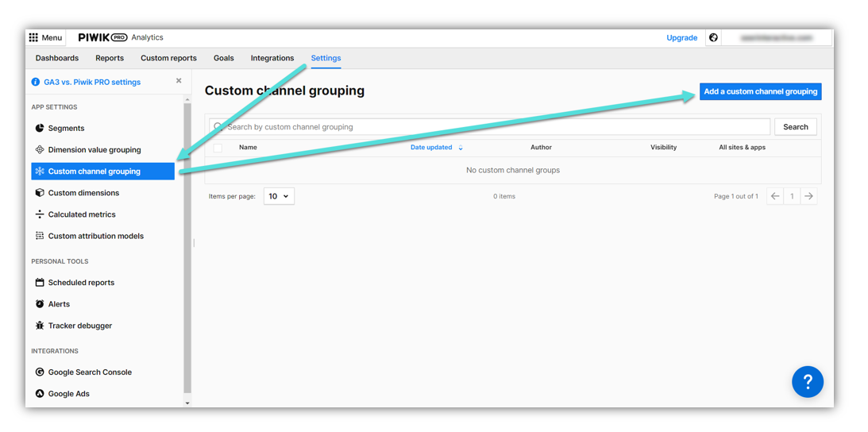This screenshot has width=868, height=432.
Task: Switch to the Custom reports tab
Action: (x=168, y=58)
